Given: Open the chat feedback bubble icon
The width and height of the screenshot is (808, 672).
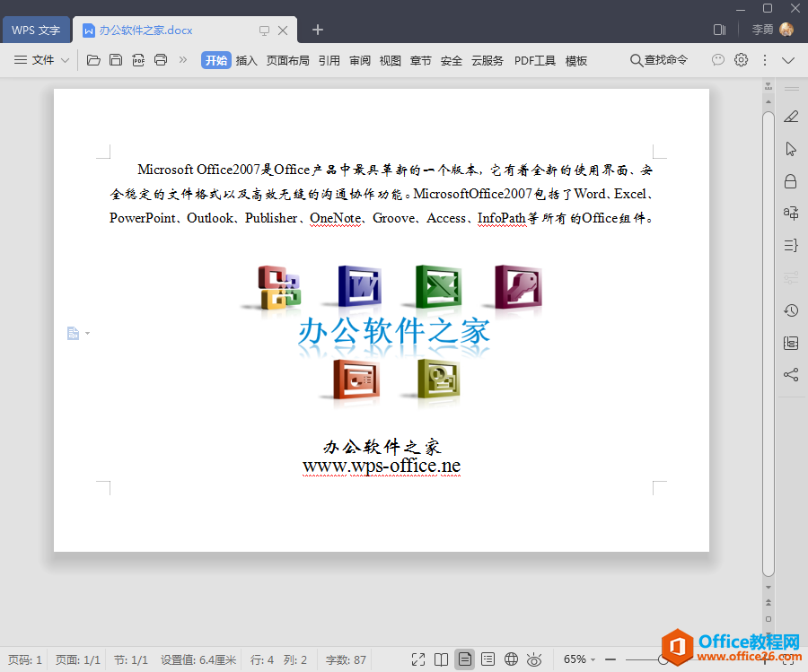Looking at the screenshot, I should 718,60.
